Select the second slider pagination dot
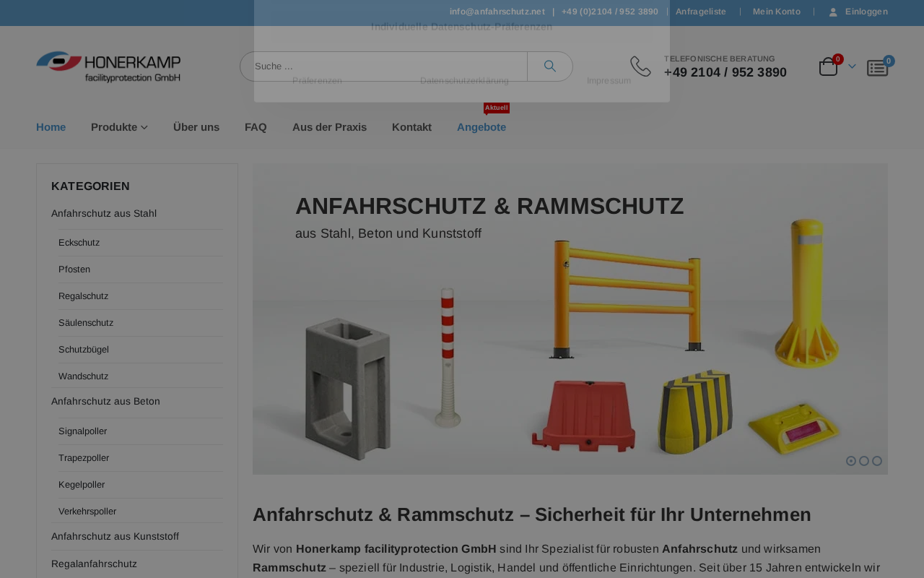 [x=864, y=461]
